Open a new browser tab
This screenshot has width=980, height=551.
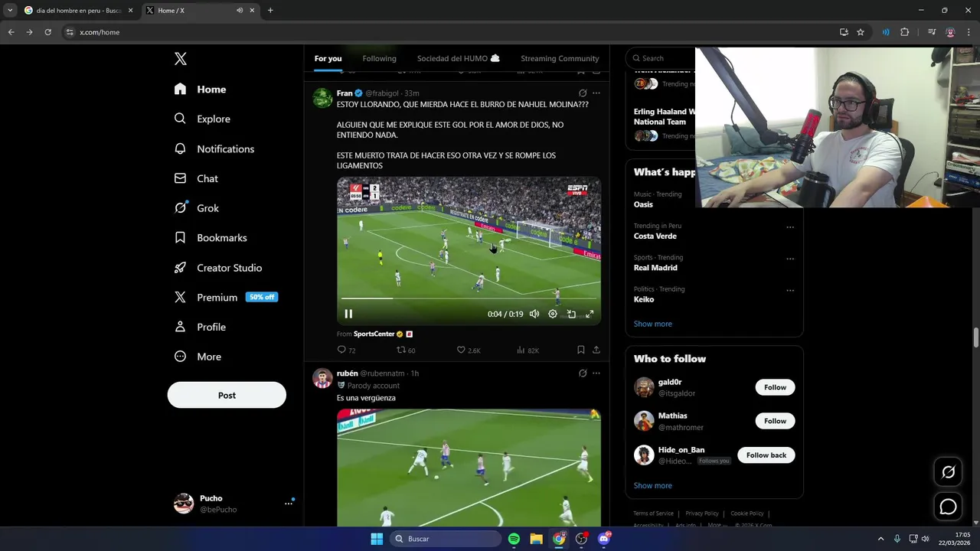270,11
